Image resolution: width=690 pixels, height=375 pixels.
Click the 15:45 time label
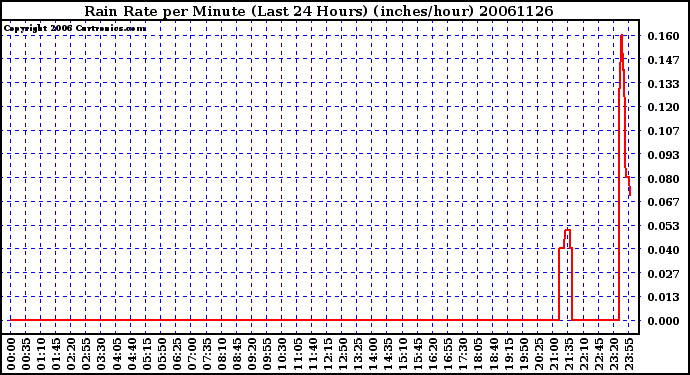pyautogui.click(x=418, y=354)
